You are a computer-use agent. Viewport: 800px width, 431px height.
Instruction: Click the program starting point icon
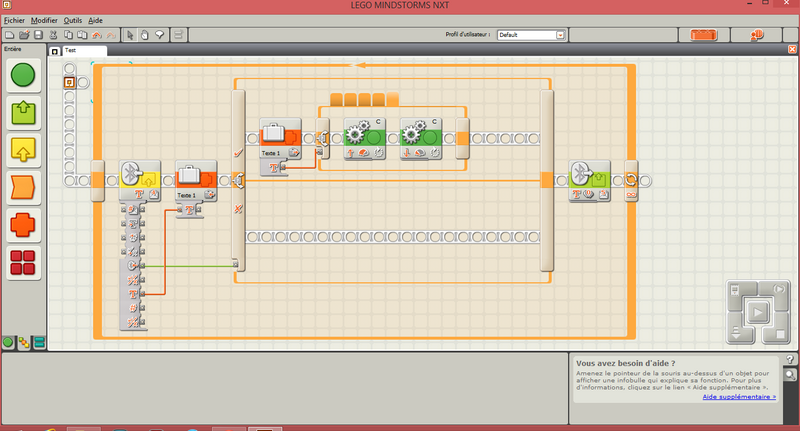click(x=70, y=82)
